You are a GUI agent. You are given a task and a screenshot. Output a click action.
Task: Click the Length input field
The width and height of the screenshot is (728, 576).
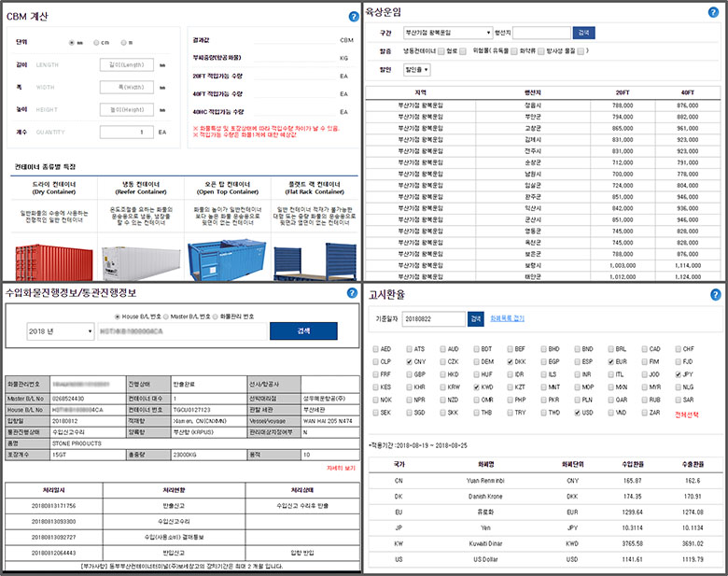(126, 65)
